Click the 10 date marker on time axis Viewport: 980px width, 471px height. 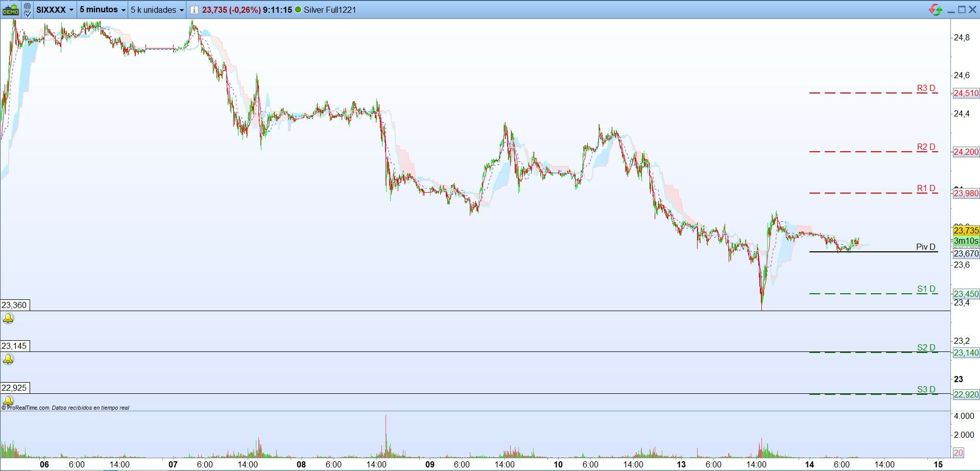pos(558,464)
